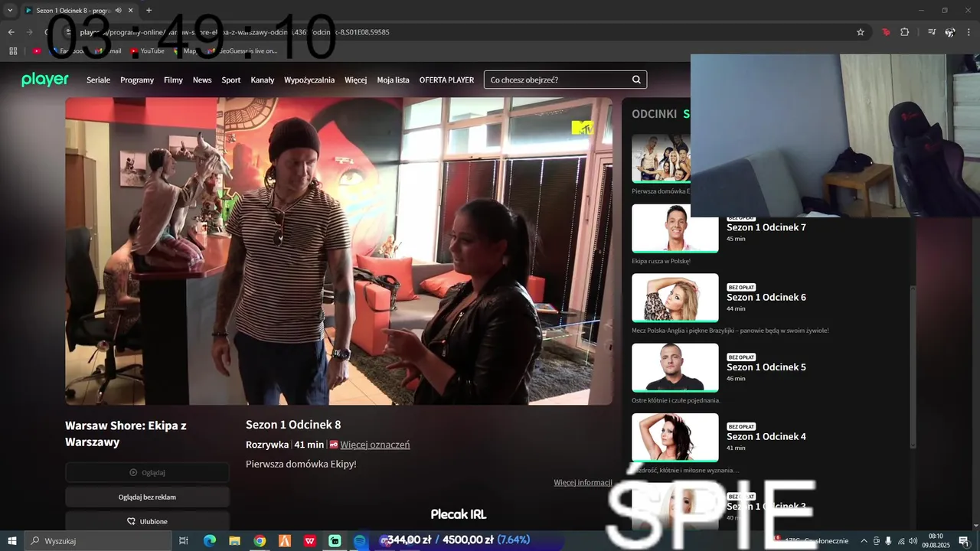Switch to Chrome in the taskbar
Screen dimensions: 980x551
260,541
